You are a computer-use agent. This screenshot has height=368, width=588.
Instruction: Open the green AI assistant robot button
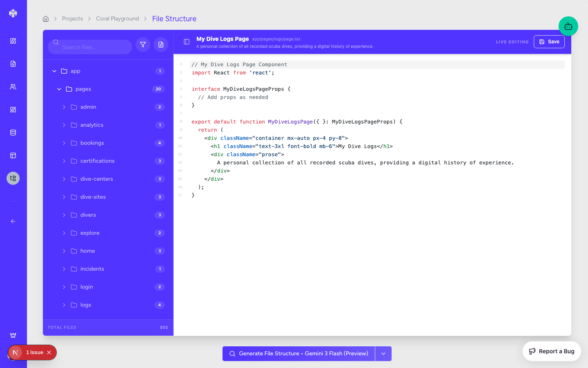point(568,27)
